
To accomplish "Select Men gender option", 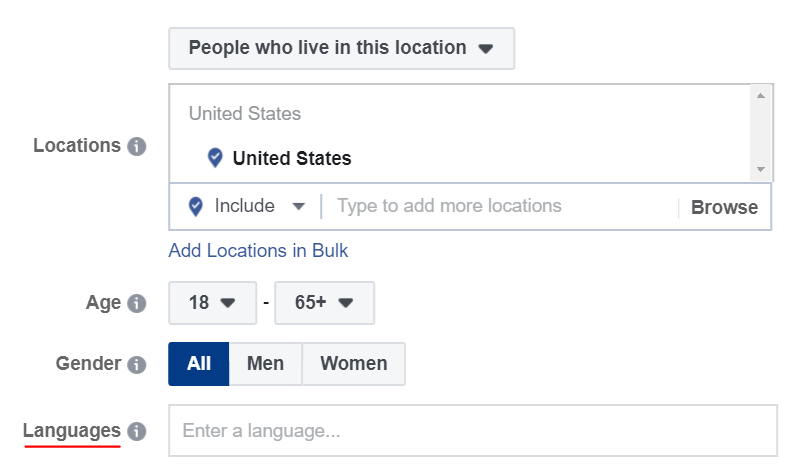I will 265,364.
